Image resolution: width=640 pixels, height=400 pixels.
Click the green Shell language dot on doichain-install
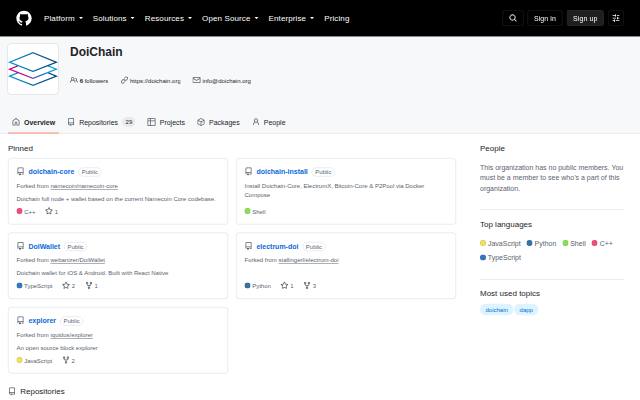[x=247, y=211]
